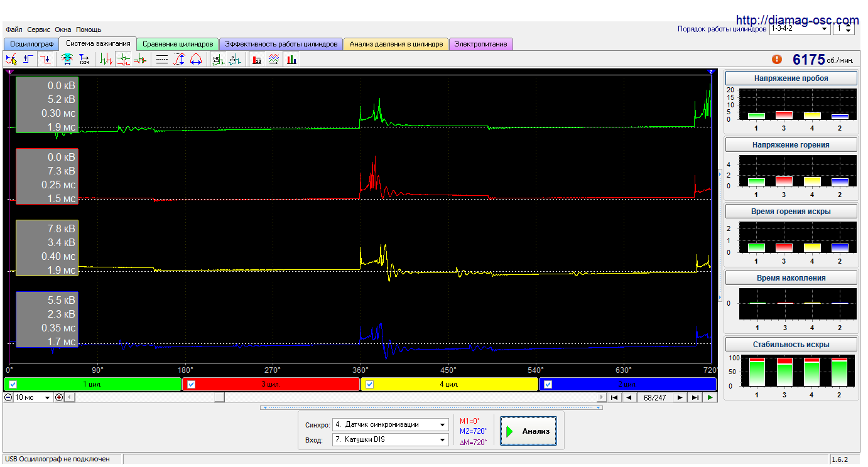Uncheck the 3 цил. red channel checkbox
Image resolution: width=868 pixels, height=467 pixels.
(x=191, y=384)
